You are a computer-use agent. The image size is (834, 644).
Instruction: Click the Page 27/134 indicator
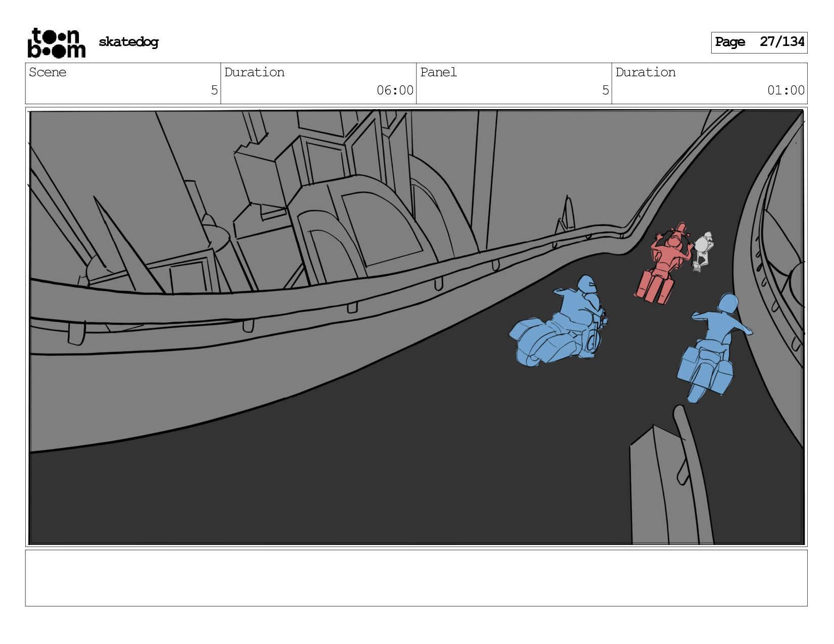pos(759,42)
